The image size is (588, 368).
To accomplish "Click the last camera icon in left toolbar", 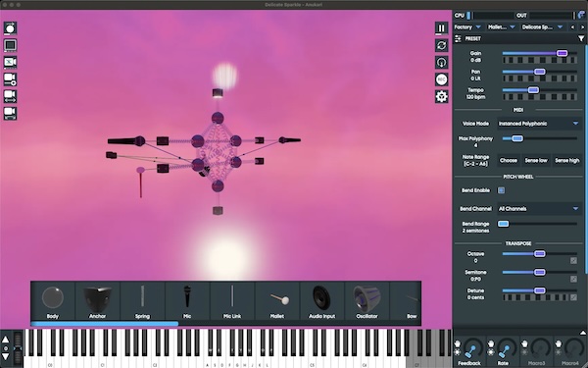I will pos(10,113).
